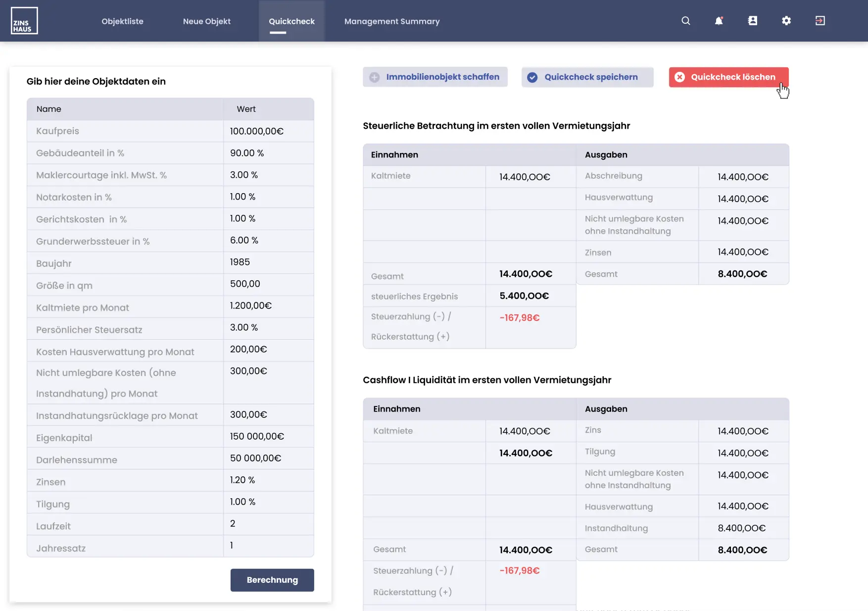Click the plus icon on Immobilienobjekt schaffen
Screen dimensions: 868x611
coord(374,77)
